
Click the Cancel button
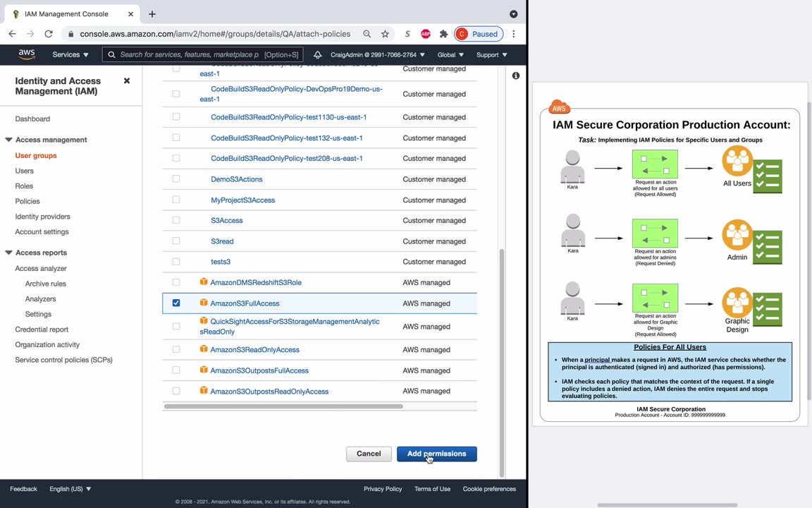[369, 454]
